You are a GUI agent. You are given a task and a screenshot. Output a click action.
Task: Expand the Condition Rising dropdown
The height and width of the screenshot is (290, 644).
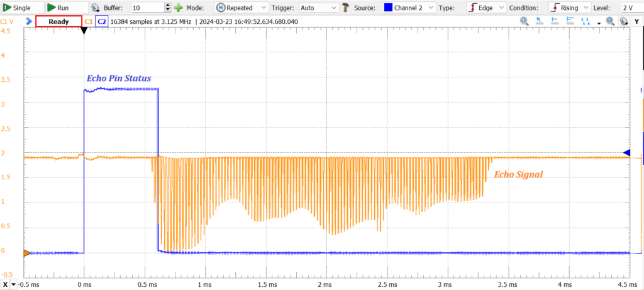[x=570, y=8]
